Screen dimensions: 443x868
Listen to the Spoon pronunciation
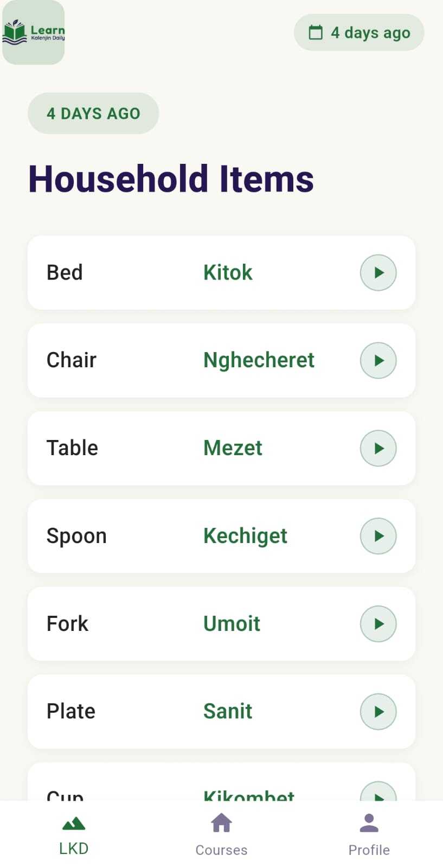(x=378, y=536)
